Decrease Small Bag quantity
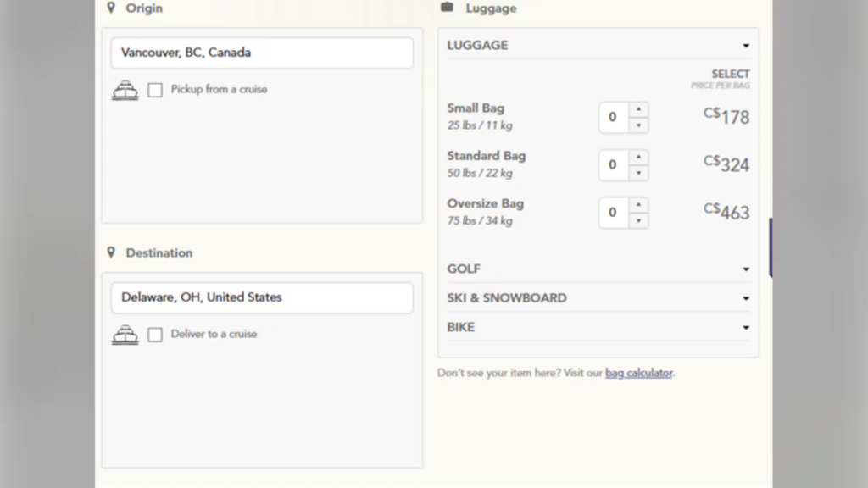This screenshot has height=488, width=868. (x=638, y=125)
